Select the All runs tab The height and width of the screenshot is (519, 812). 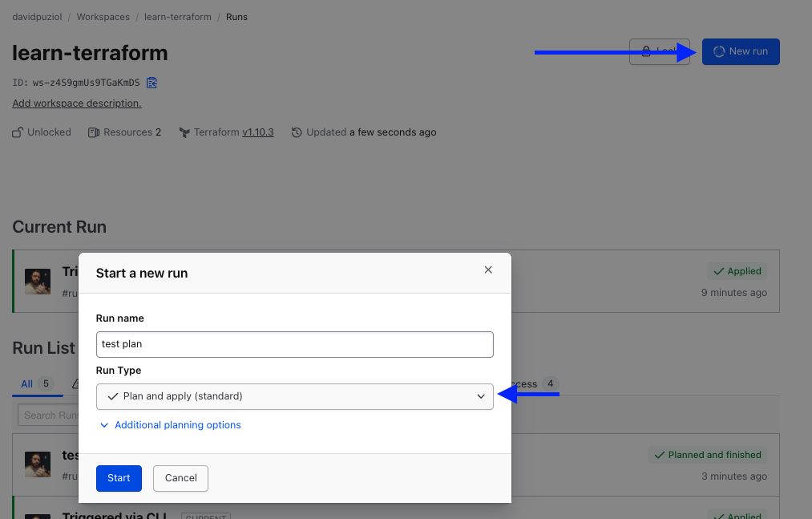click(27, 384)
